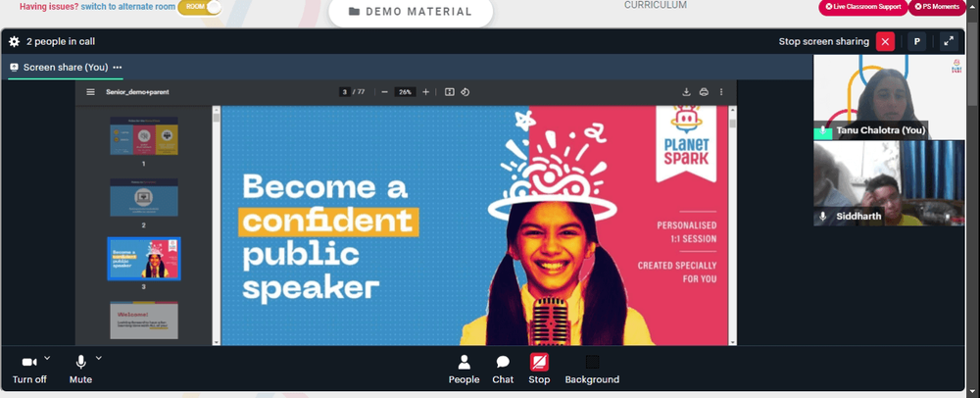
Task: Mute the microphone
Action: pos(80,370)
